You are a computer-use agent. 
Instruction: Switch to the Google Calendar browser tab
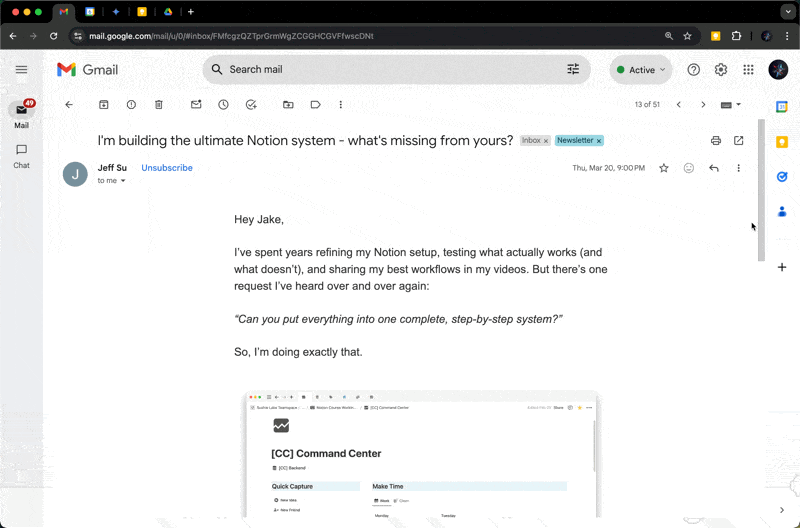[90, 12]
